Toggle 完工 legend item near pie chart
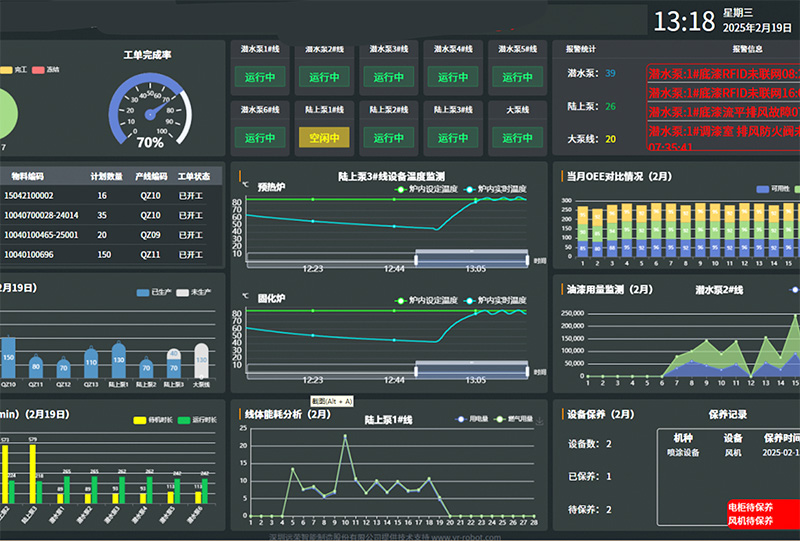 point(14,70)
